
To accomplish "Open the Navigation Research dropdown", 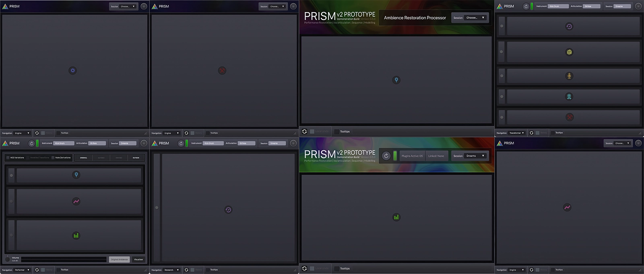I will click(171, 270).
